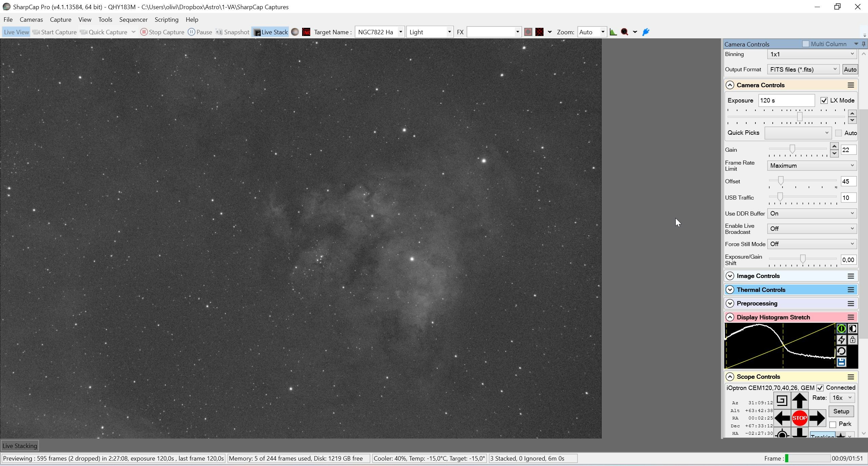The height and width of the screenshot is (466, 868).
Task: Click the Gain slider handle
Action: 792,149
